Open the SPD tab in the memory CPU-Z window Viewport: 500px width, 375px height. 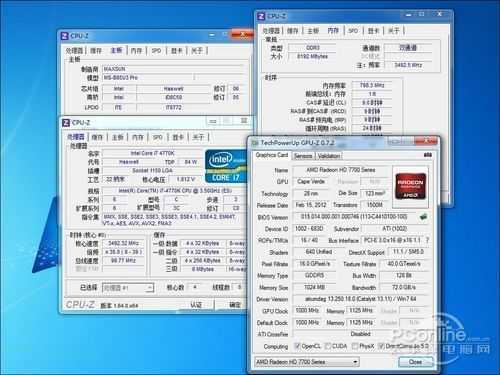353,31
